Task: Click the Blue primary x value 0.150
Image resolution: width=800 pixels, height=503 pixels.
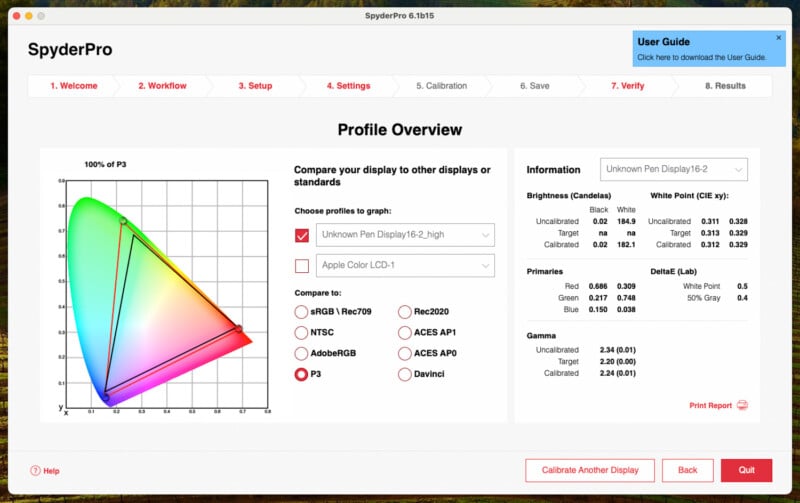Action: coord(598,310)
